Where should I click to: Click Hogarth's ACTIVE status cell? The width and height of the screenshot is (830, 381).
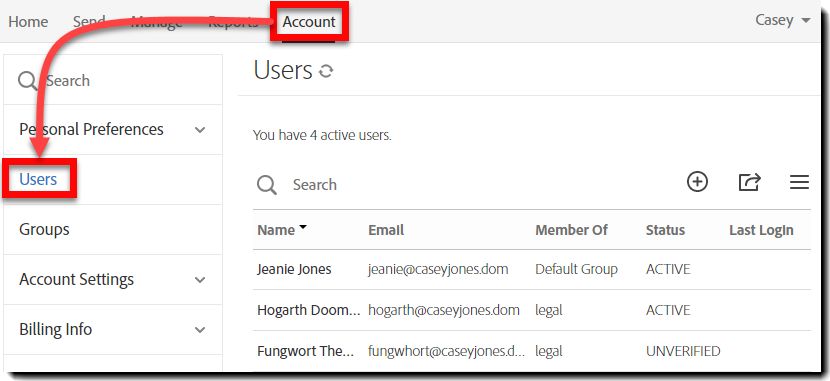point(668,310)
